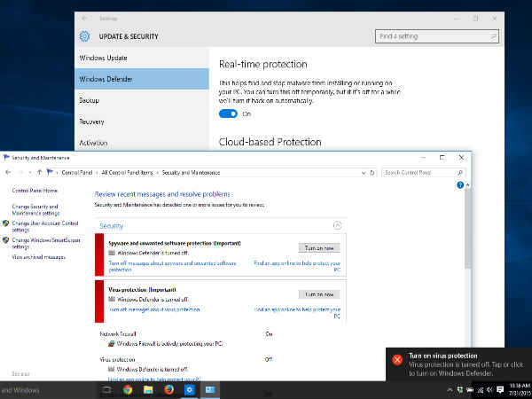Click Turn on now for virus protection

pos(319,294)
